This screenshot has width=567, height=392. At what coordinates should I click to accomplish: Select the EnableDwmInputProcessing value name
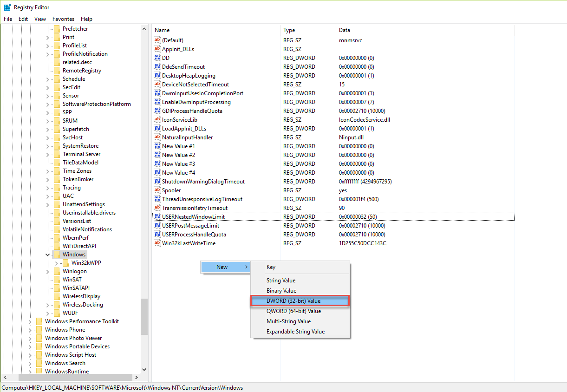pyautogui.click(x=196, y=102)
